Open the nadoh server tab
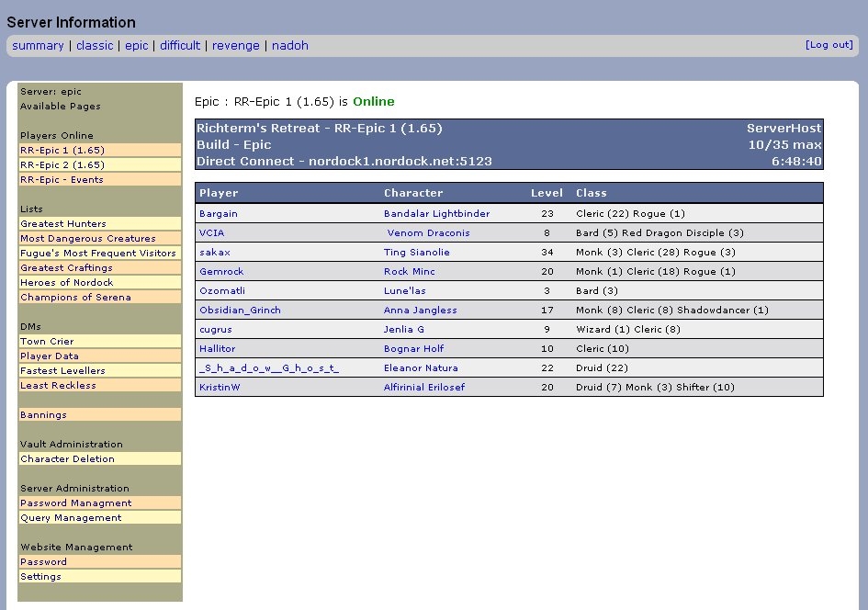This screenshot has height=610, width=868. 290,46
